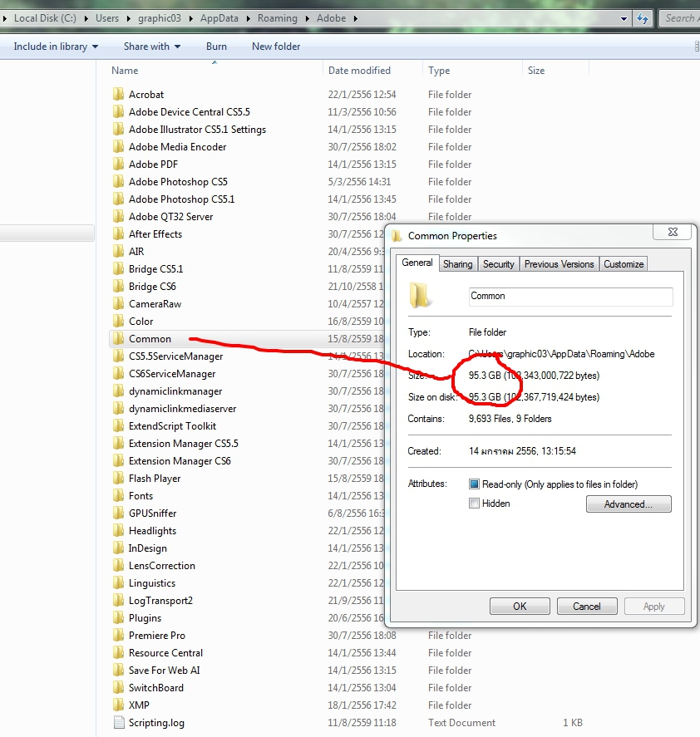Click the CameraRaw folder icon
The height and width of the screenshot is (737, 700).
click(x=119, y=303)
